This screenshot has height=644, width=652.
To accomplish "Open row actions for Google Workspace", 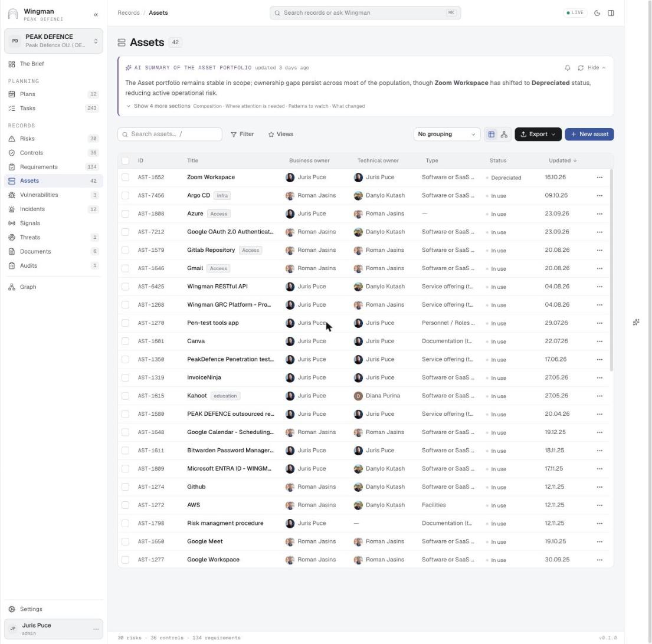I will [x=599, y=560].
